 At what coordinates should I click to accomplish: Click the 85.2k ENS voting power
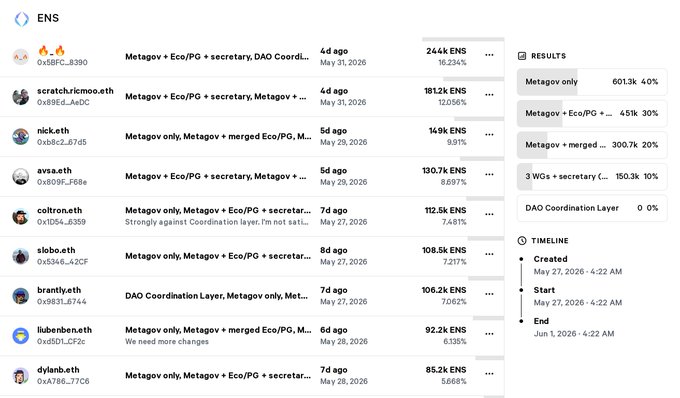[446, 370]
